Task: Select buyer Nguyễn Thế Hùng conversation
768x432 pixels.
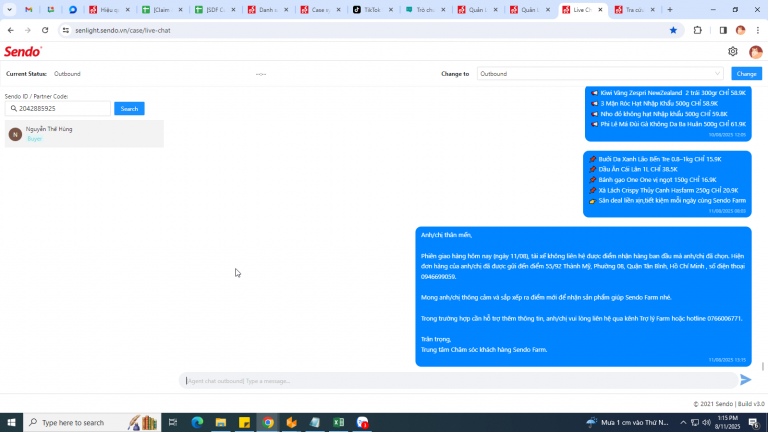Action: [84, 134]
